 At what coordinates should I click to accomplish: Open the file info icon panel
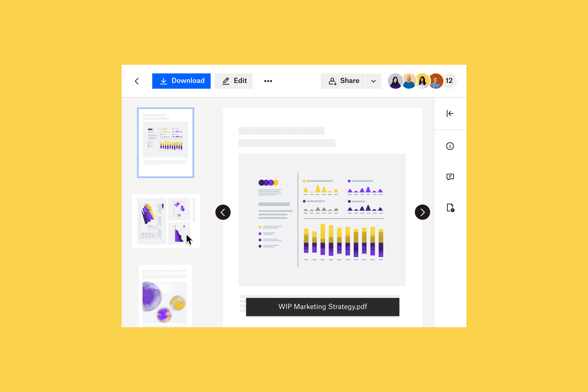point(450,146)
